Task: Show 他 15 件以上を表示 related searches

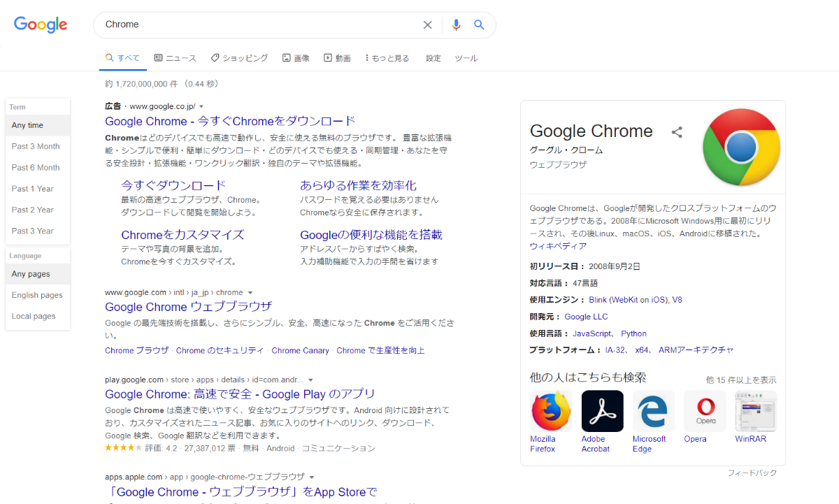Action: point(741,380)
